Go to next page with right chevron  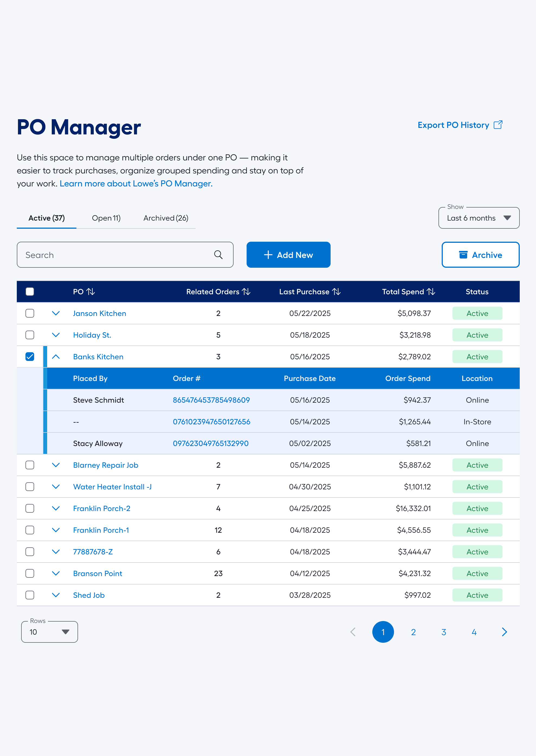pos(504,632)
